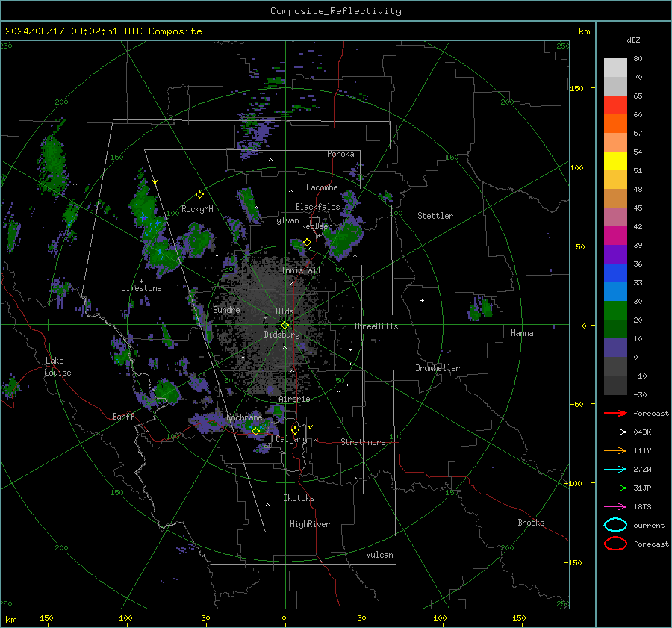Click the Hanna label

[522, 333]
